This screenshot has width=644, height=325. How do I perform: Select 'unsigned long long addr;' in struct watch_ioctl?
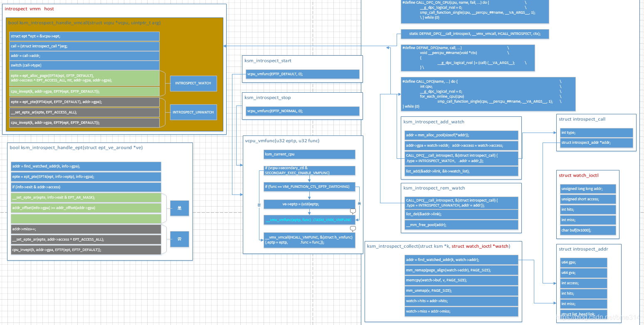pos(587,189)
